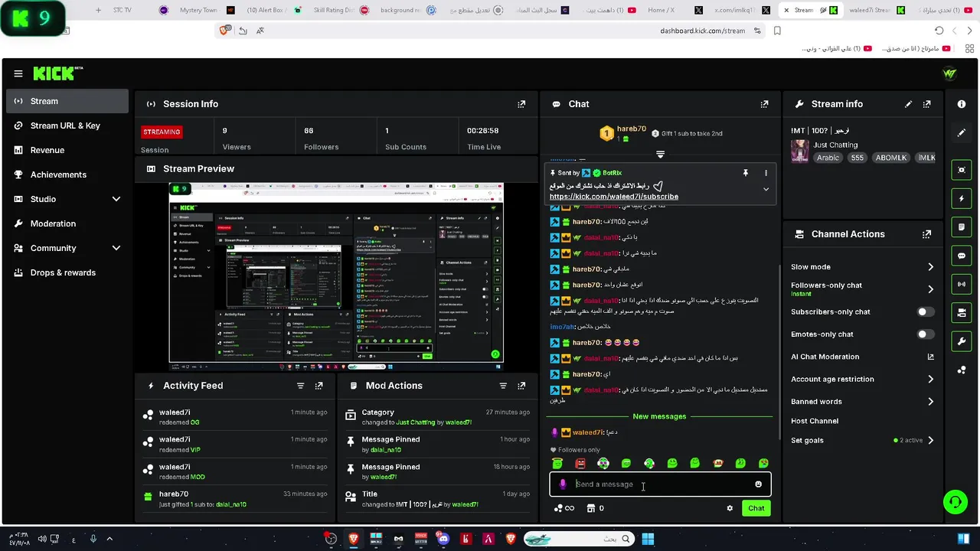Pop out the Channel Actions panel
Viewport: 980px width, 551px height.
tap(927, 234)
